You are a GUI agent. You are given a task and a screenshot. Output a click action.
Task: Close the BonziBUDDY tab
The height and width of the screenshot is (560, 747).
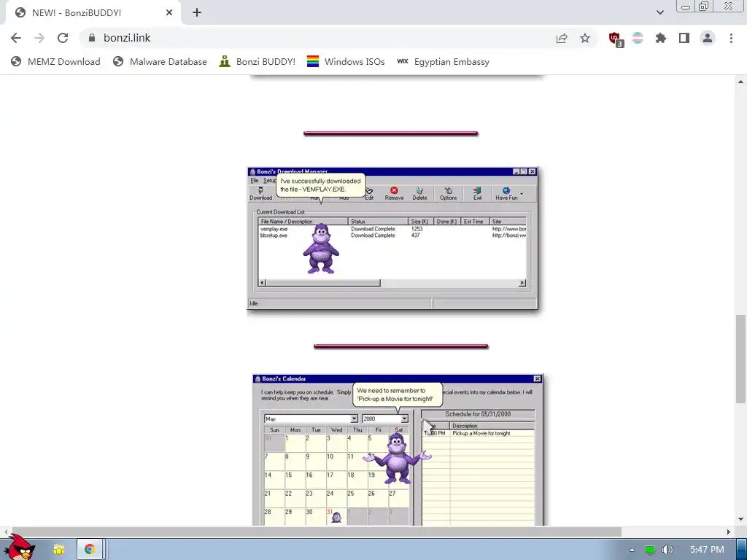click(x=169, y=13)
